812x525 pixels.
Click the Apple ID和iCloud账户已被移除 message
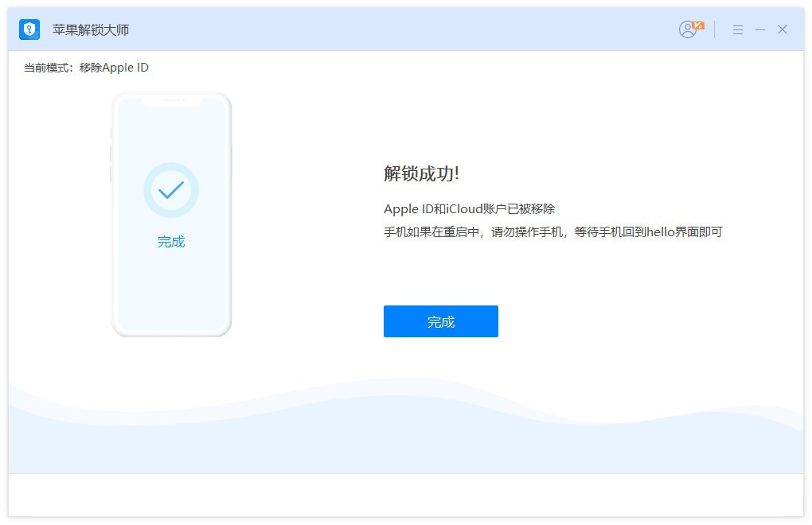(470, 208)
